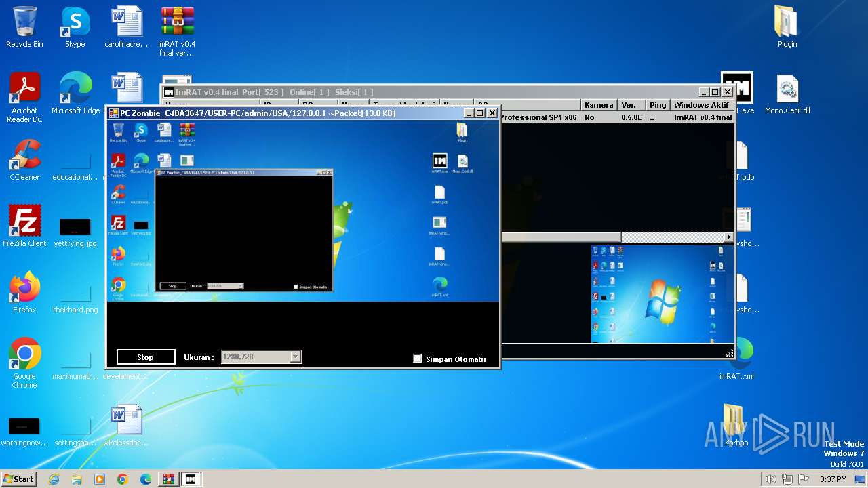Open the educational desktop file
This screenshot has height=488, width=868.
[75, 165]
